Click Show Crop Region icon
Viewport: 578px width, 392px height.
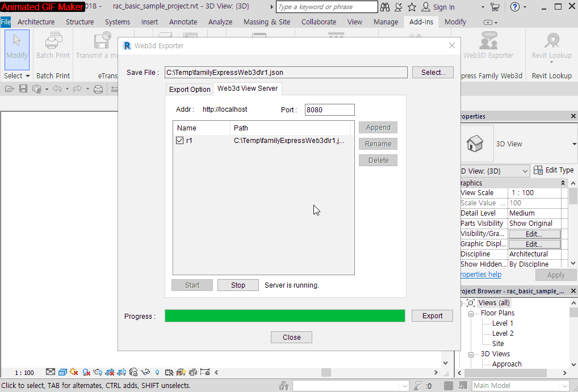(x=122, y=372)
